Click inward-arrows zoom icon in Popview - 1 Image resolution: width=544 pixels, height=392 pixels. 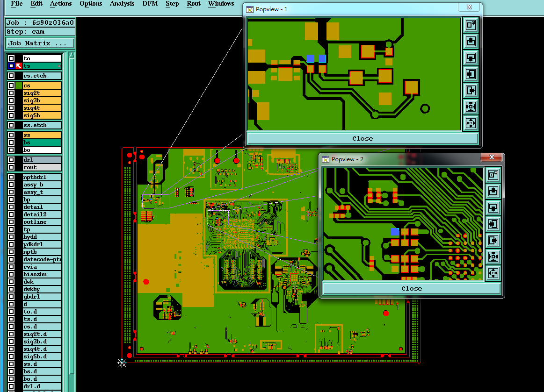tap(471, 107)
